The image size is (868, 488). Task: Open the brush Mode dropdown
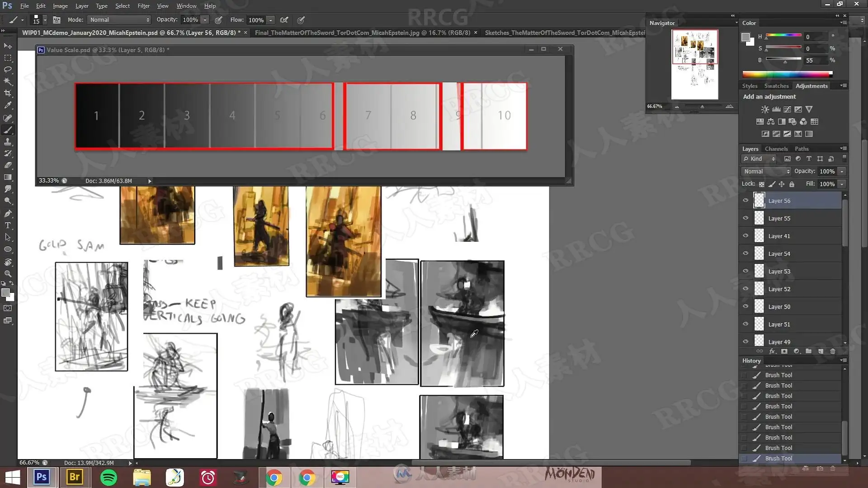pyautogui.click(x=119, y=20)
